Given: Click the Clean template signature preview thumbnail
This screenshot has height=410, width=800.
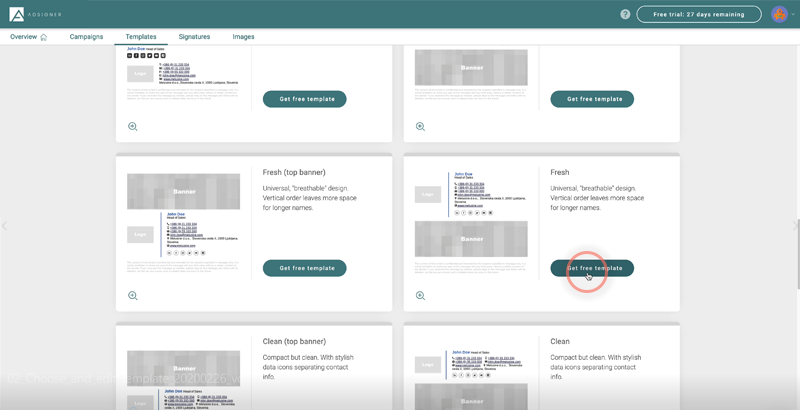Looking at the screenshot, I should pyautogui.click(x=471, y=377).
